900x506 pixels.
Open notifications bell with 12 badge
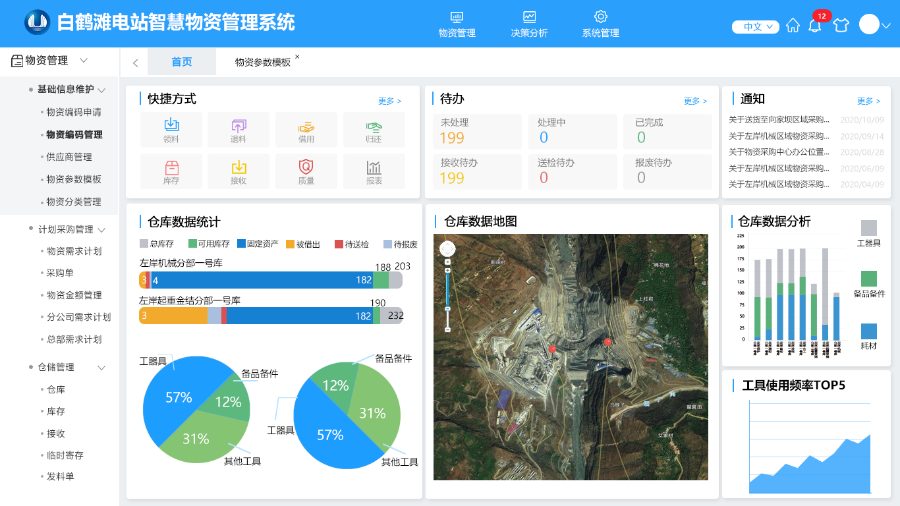coord(815,25)
